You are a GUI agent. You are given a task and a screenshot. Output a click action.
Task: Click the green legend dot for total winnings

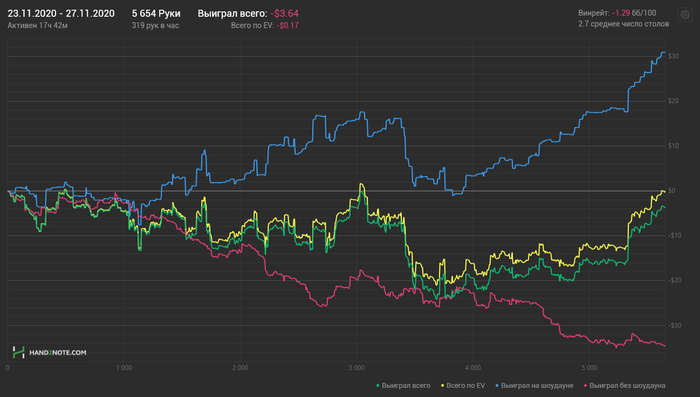(378, 385)
